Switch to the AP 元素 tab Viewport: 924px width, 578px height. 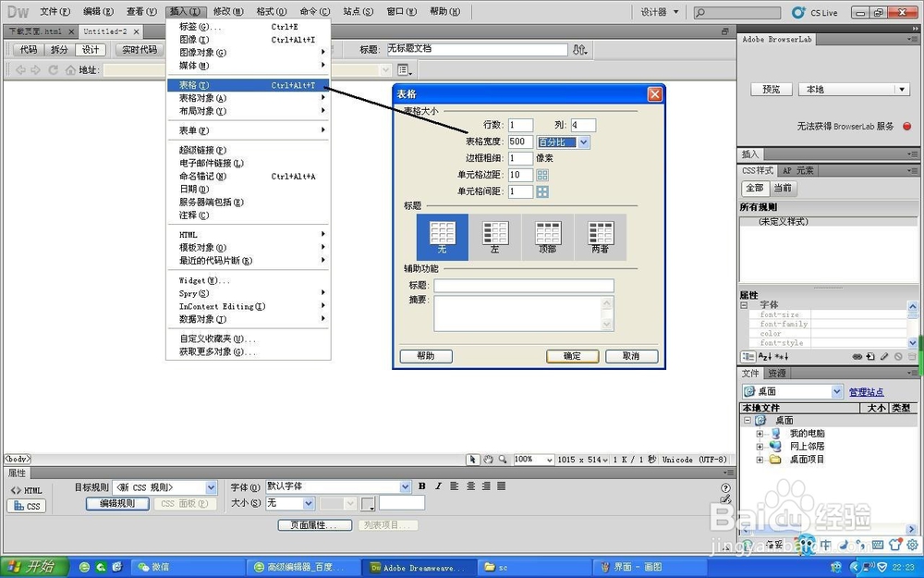click(798, 170)
